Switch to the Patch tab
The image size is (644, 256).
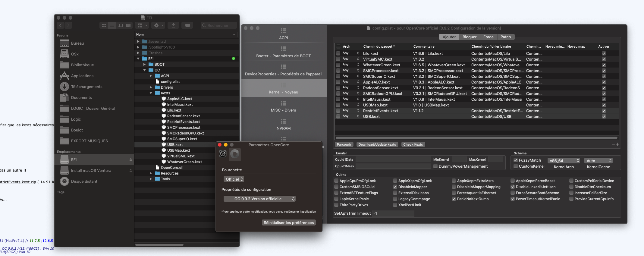(506, 37)
